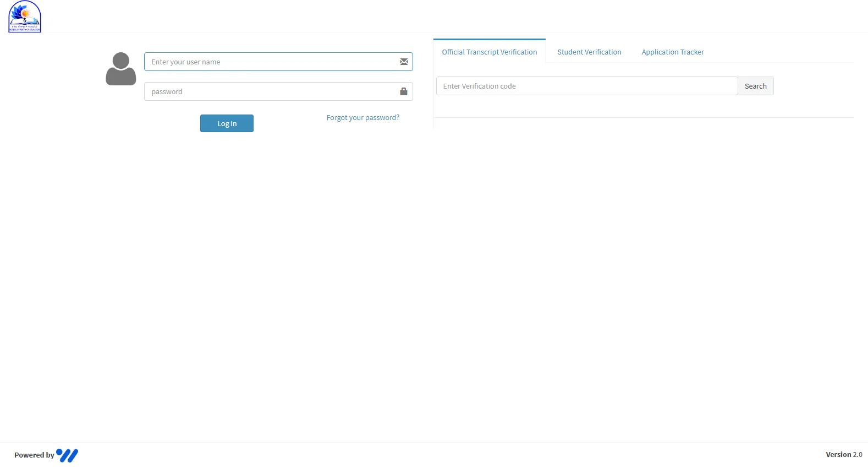Switch to Student Verification tab

pyautogui.click(x=589, y=52)
